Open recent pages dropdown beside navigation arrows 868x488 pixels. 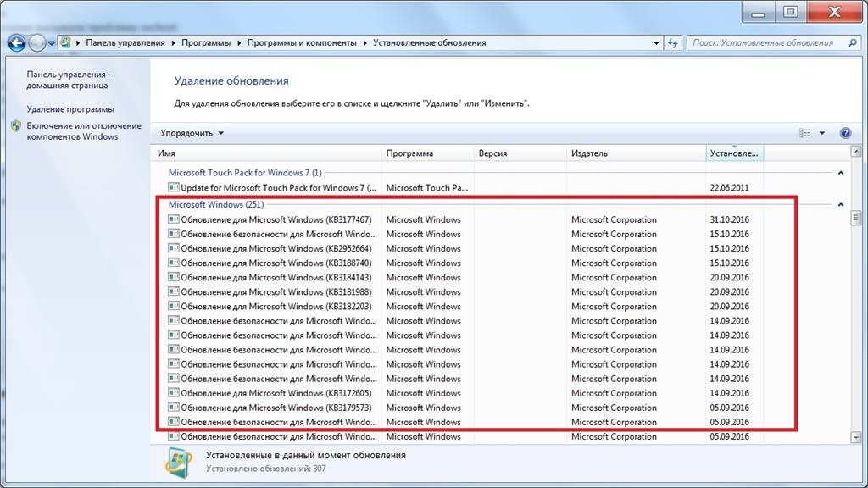coord(52,43)
